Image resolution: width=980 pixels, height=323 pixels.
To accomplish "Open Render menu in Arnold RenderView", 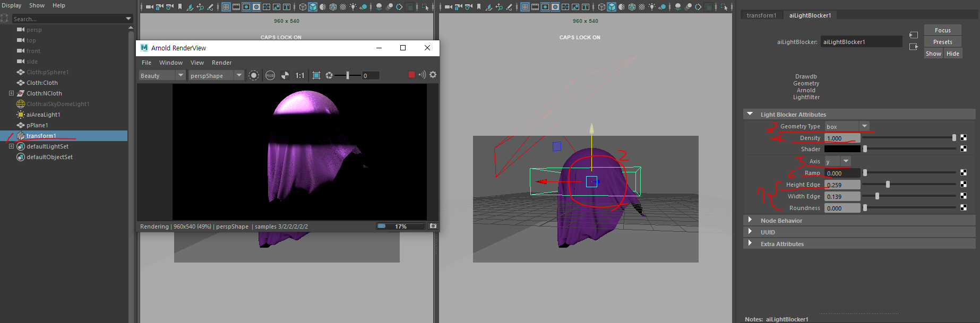I will tap(221, 63).
